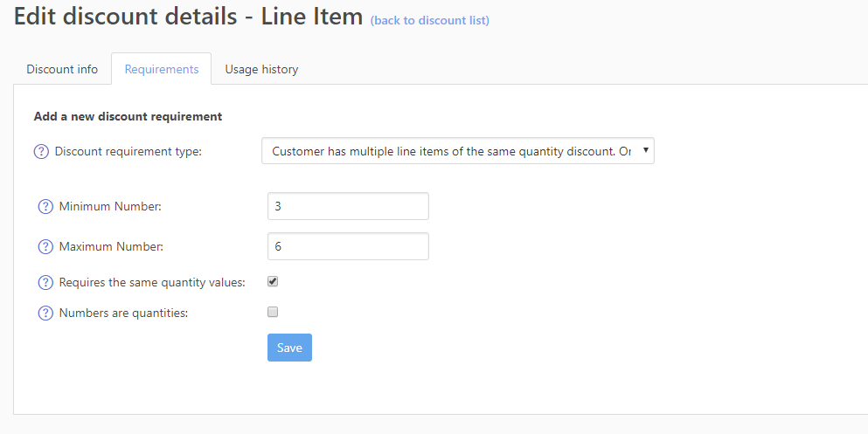Screen dimensions: 868x434
Task: Switch to the Discount info tab
Action: [62, 69]
